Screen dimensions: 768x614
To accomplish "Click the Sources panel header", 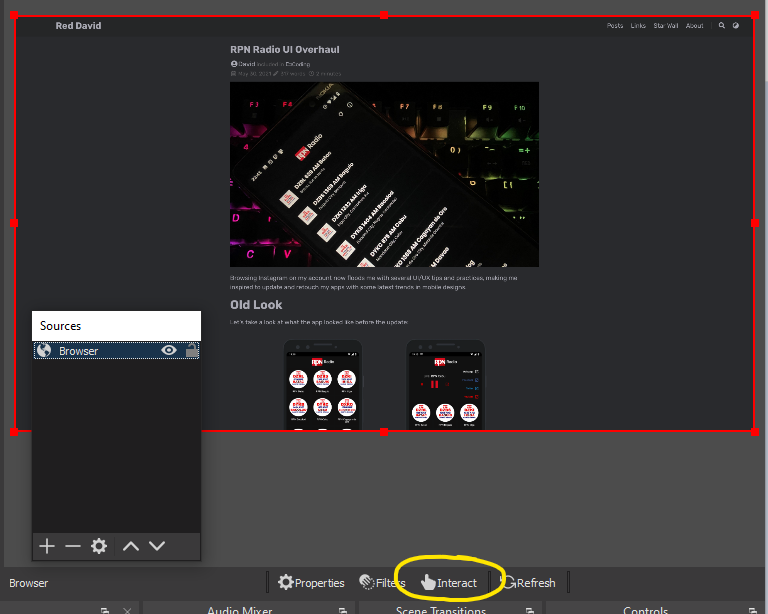I will (116, 326).
